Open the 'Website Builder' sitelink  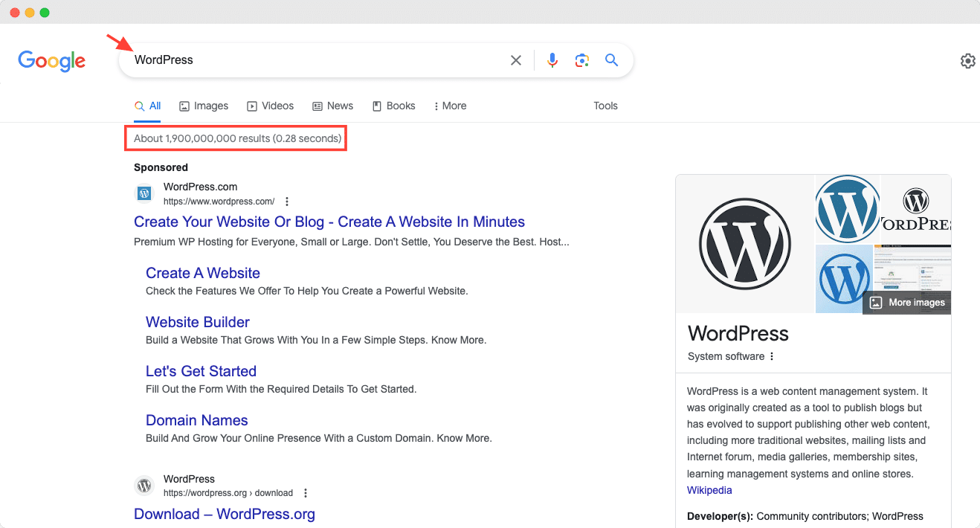point(198,322)
